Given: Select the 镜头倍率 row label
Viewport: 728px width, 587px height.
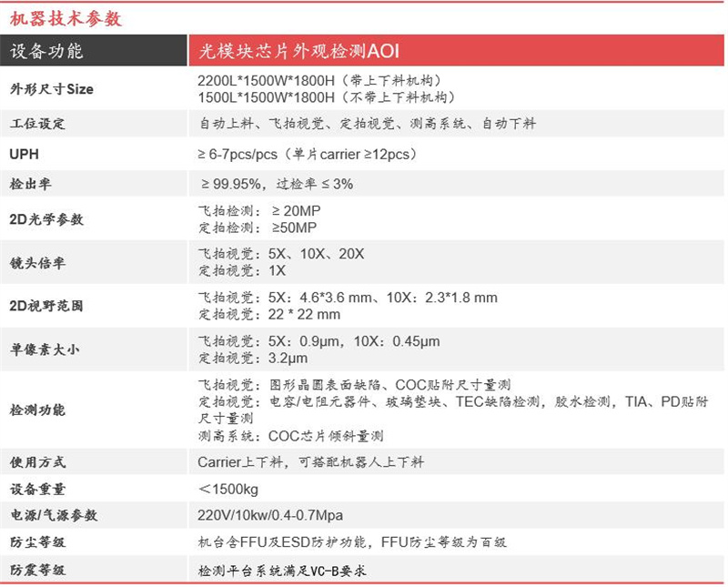Looking at the screenshot, I should [37, 262].
